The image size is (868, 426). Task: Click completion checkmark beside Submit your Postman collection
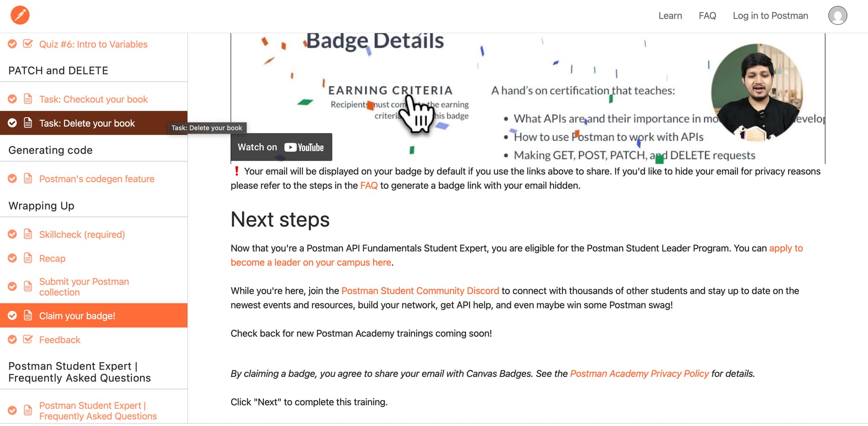pyautogui.click(x=12, y=287)
